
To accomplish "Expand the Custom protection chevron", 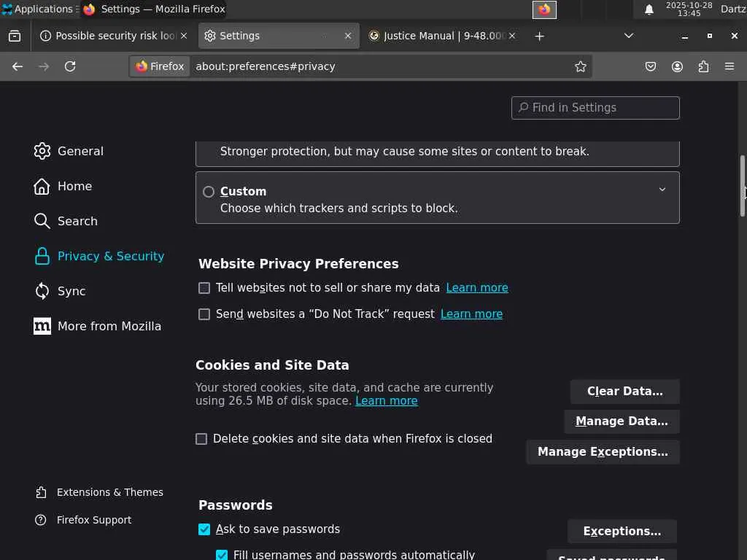I will 662,190.
